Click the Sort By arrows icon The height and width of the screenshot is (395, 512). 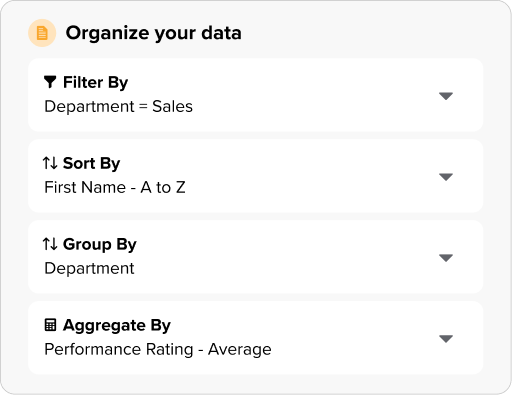[x=50, y=163]
